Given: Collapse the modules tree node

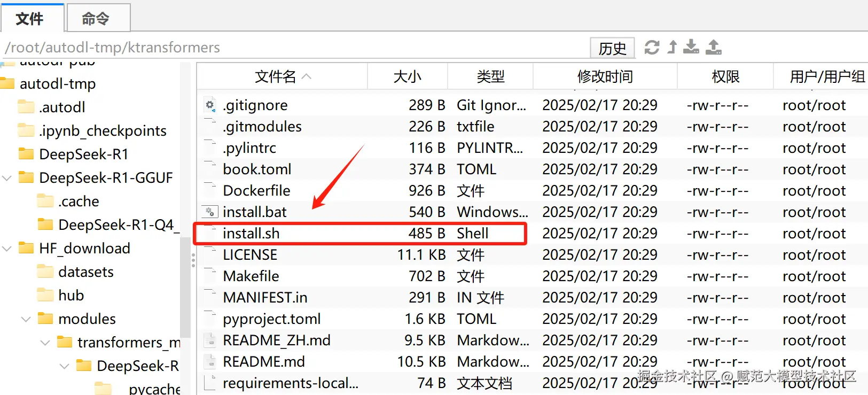Looking at the screenshot, I should click(x=26, y=319).
